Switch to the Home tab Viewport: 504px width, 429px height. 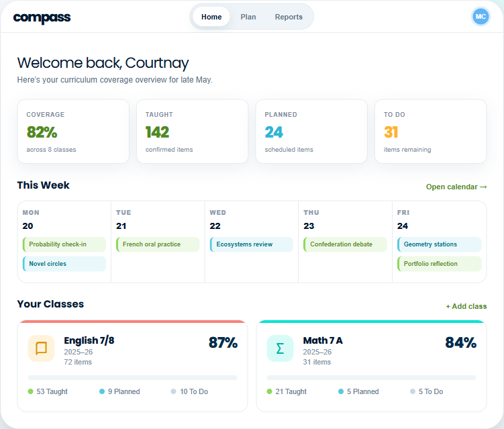[211, 17]
